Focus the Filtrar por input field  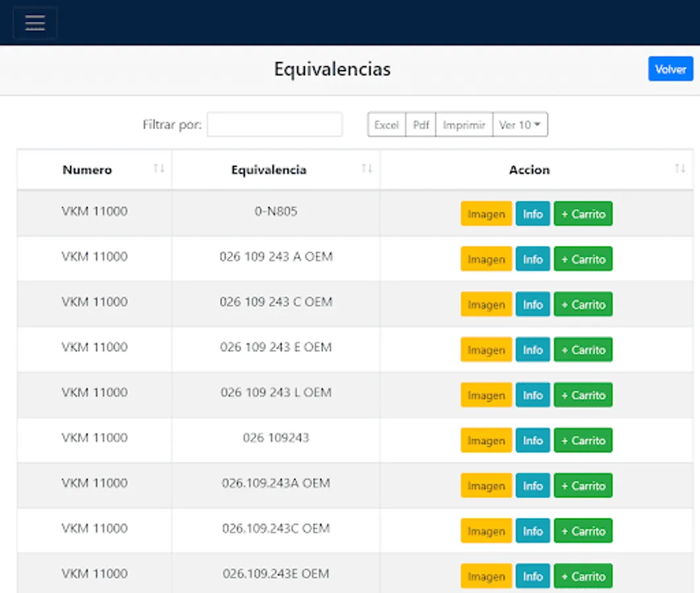coord(275,125)
